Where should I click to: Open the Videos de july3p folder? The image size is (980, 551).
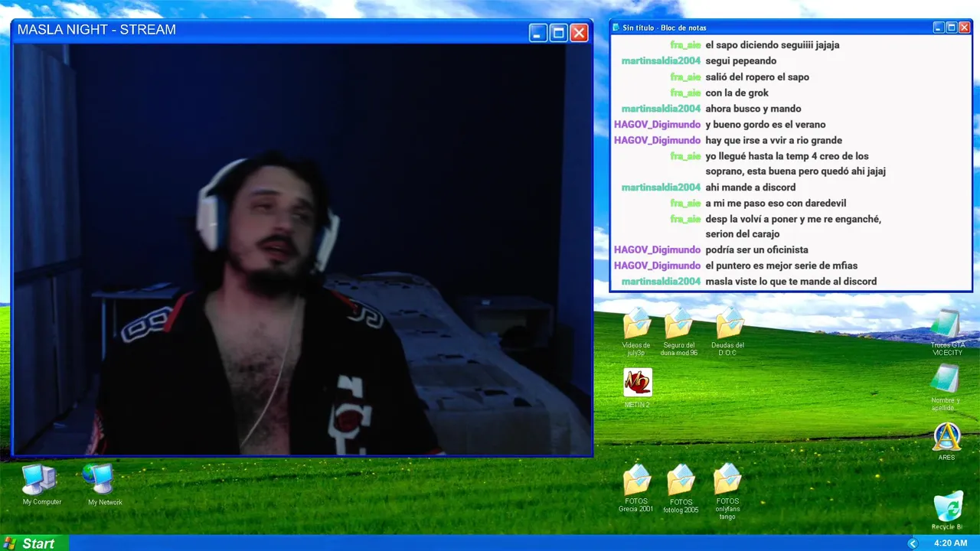(x=636, y=332)
